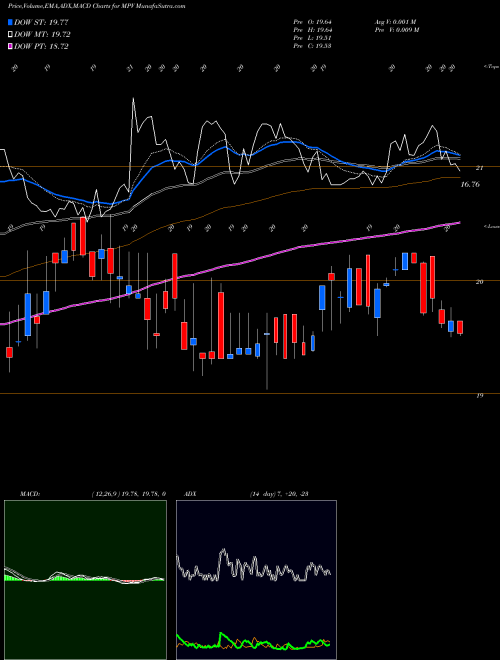Click the 'Pre L: 19.51' low value

click(x=313, y=38)
